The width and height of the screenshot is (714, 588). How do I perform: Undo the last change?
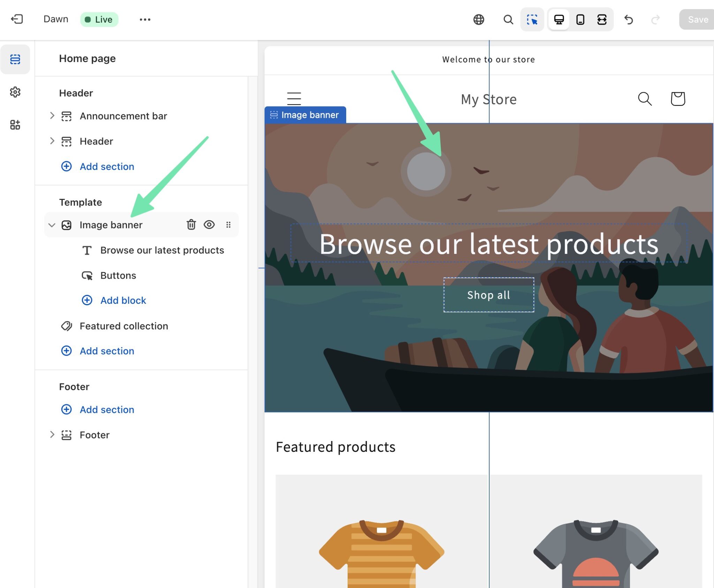629,20
